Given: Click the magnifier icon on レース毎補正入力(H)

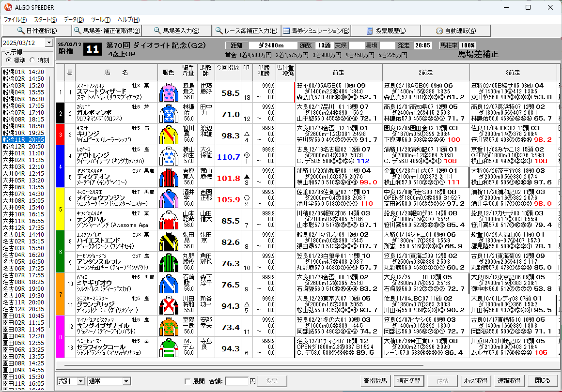Looking at the screenshot, I should point(219,31).
